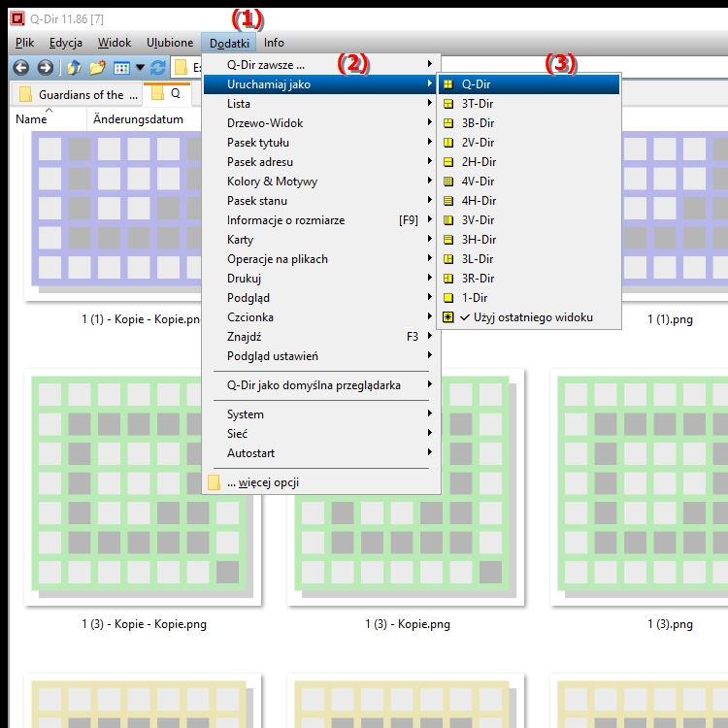Select 3T-Dir layout option

tap(529, 104)
